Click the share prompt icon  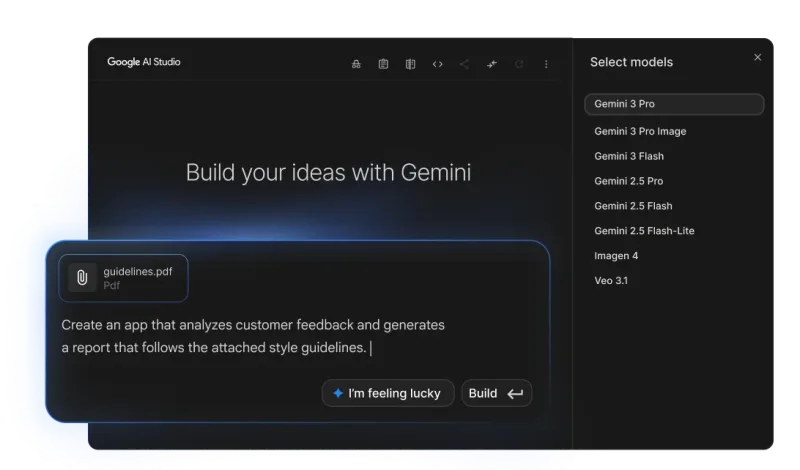click(x=464, y=64)
